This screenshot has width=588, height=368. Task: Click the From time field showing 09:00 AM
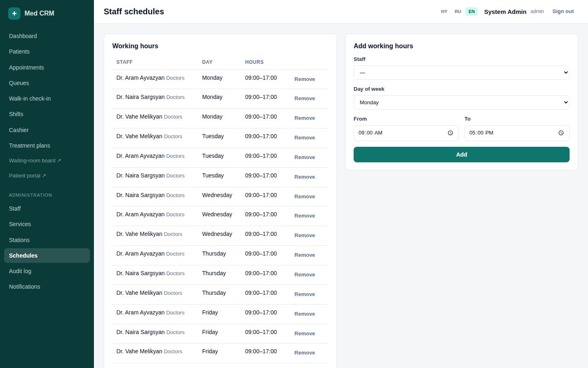pos(406,133)
